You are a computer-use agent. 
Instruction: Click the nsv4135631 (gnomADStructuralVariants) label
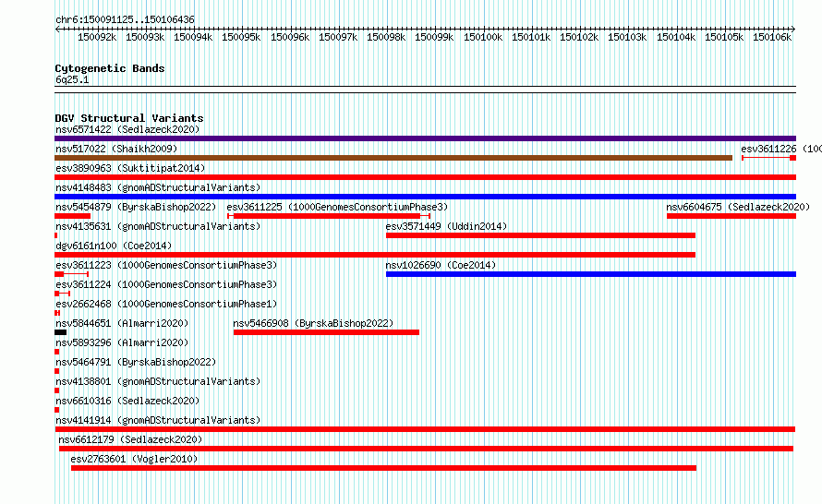pos(158,226)
